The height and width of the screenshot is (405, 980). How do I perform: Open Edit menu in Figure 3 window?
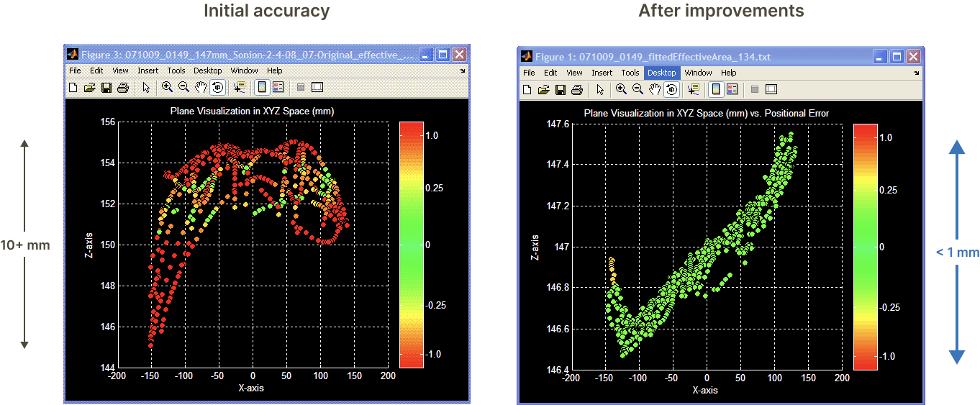click(x=96, y=70)
